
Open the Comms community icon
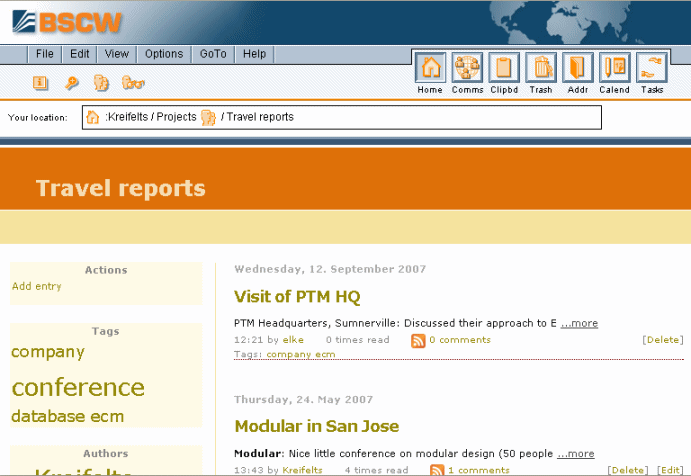point(467,68)
